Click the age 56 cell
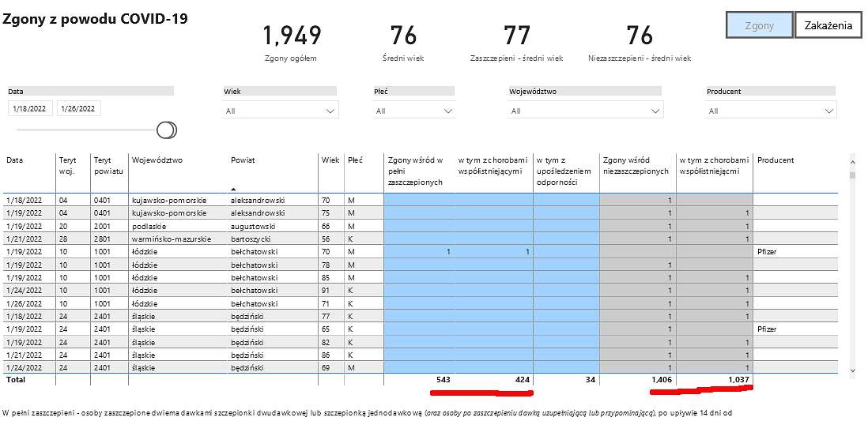The image size is (868, 421). coord(326,239)
